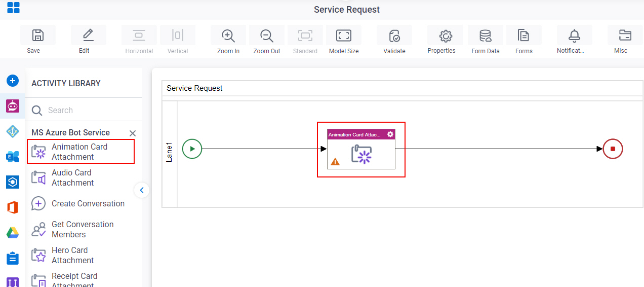Click the Model Size toolbar icon
The height and width of the screenshot is (287, 644).
click(344, 35)
